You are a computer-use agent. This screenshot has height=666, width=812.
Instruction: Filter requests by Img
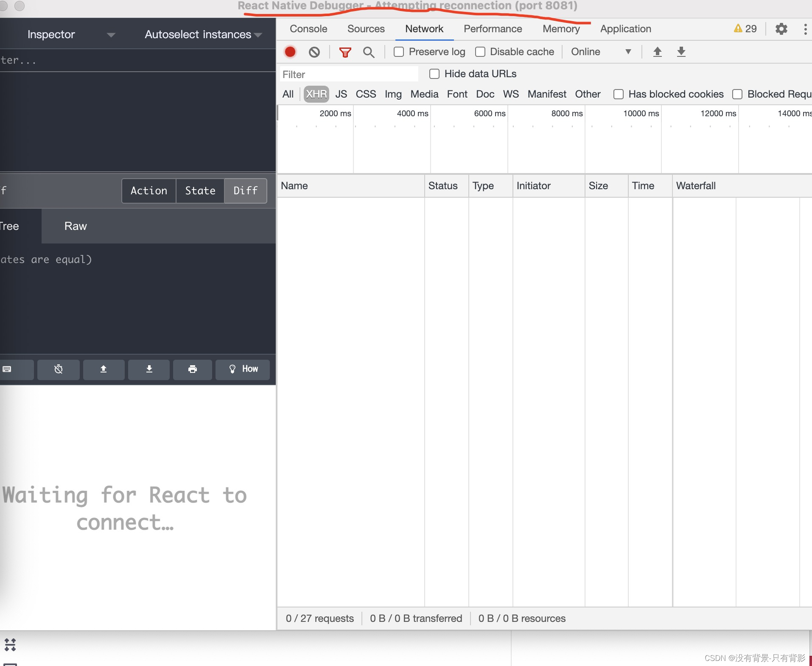tap(393, 94)
